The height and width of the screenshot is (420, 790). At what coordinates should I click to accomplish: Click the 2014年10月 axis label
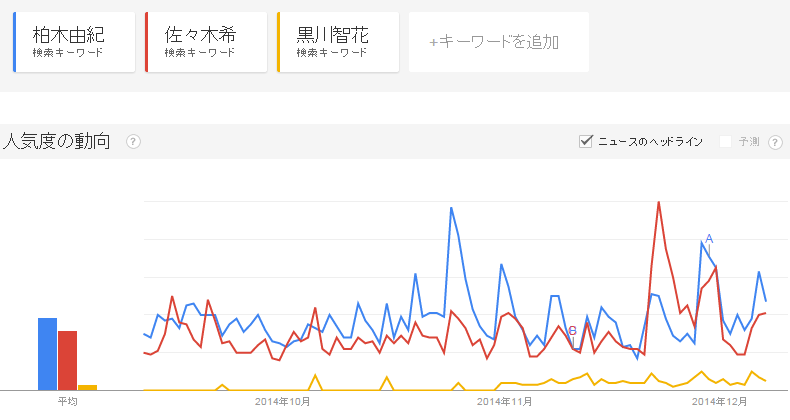click(x=283, y=401)
